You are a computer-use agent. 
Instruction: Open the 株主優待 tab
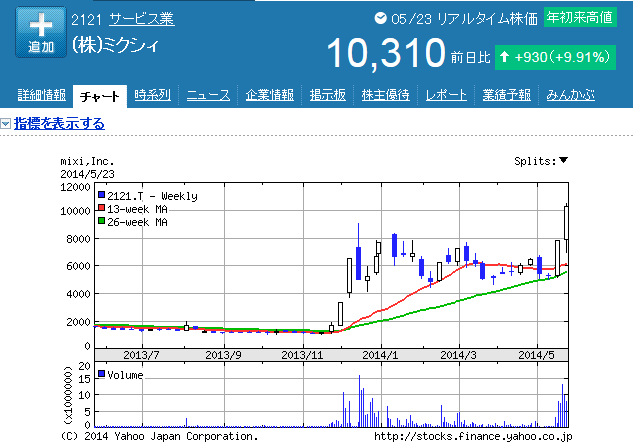click(x=386, y=95)
